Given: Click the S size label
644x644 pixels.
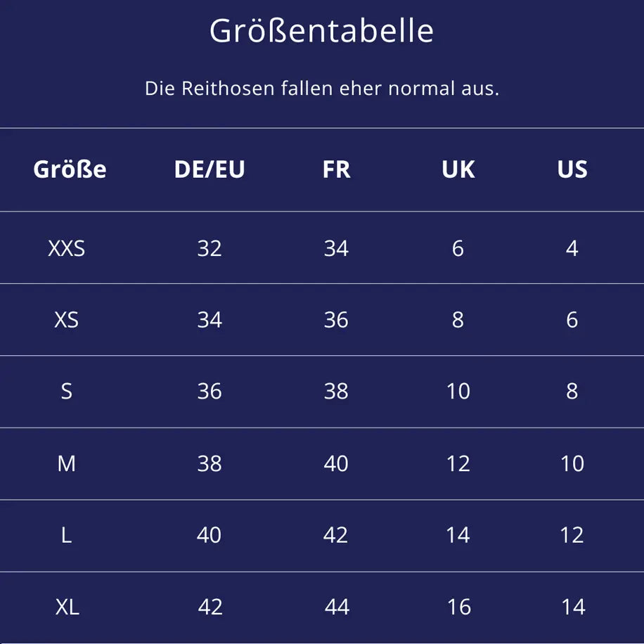Looking at the screenshot, I should [x=67, y=392].
